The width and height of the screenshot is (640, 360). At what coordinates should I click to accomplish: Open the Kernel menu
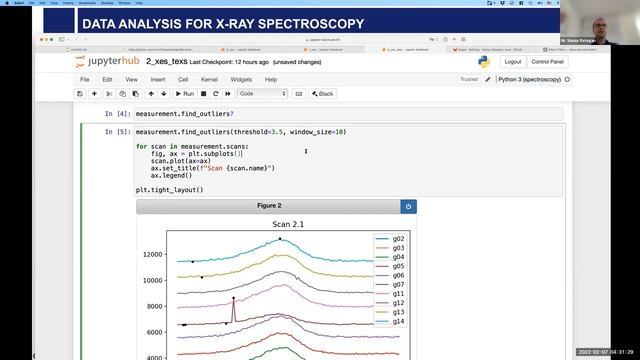[x=209, y=80]
